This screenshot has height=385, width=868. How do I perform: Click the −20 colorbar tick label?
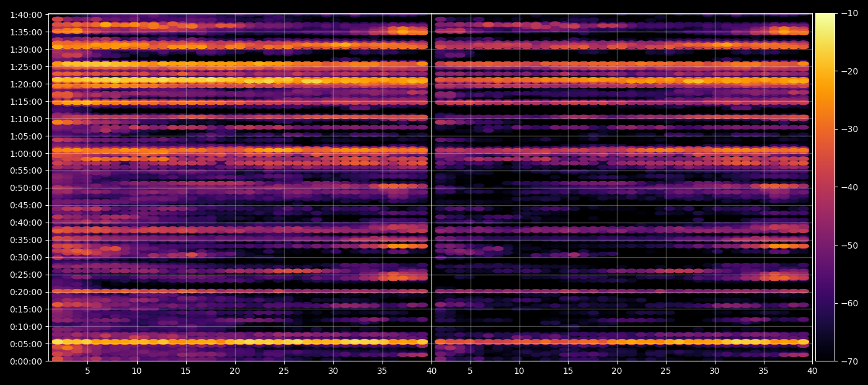coord(849,72)
